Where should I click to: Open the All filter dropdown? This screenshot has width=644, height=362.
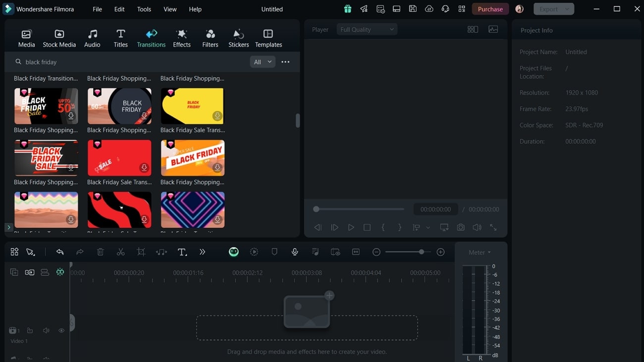click(263, 62)
